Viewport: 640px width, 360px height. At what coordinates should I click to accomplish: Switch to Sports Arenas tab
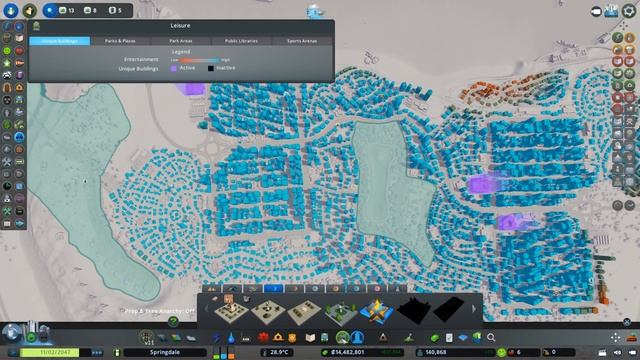coord(302,41)
